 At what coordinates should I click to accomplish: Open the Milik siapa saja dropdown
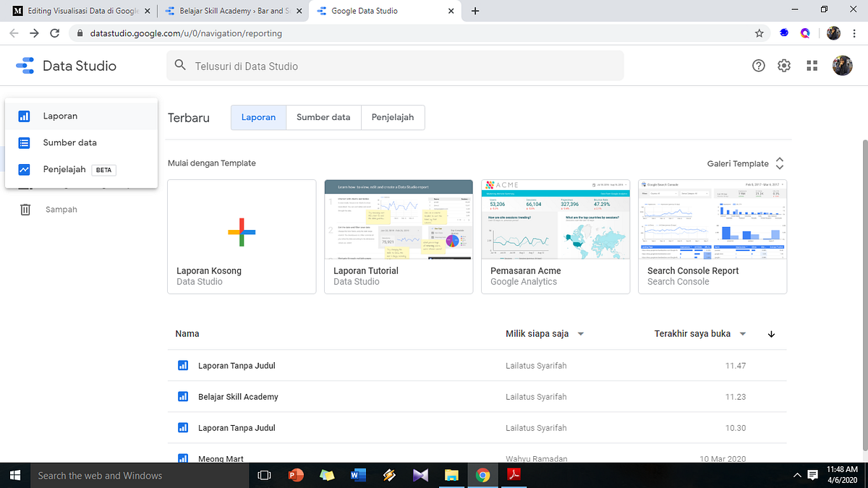point(545,334)
